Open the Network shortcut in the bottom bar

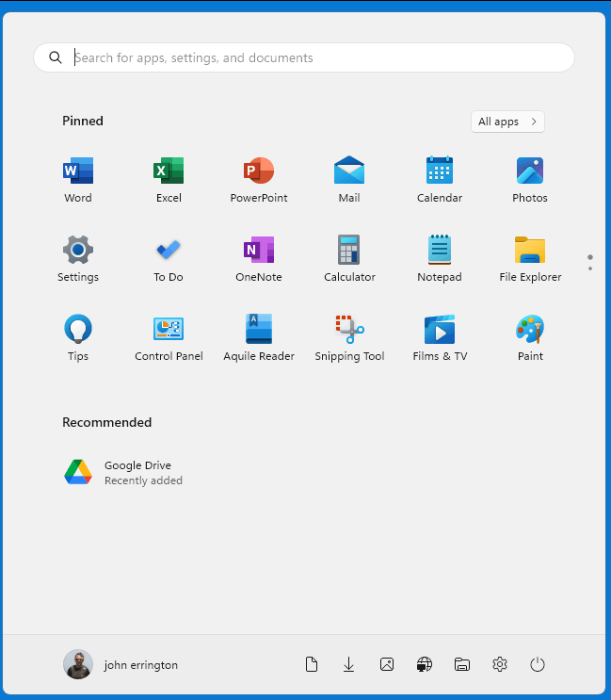(x=425, y=664)
